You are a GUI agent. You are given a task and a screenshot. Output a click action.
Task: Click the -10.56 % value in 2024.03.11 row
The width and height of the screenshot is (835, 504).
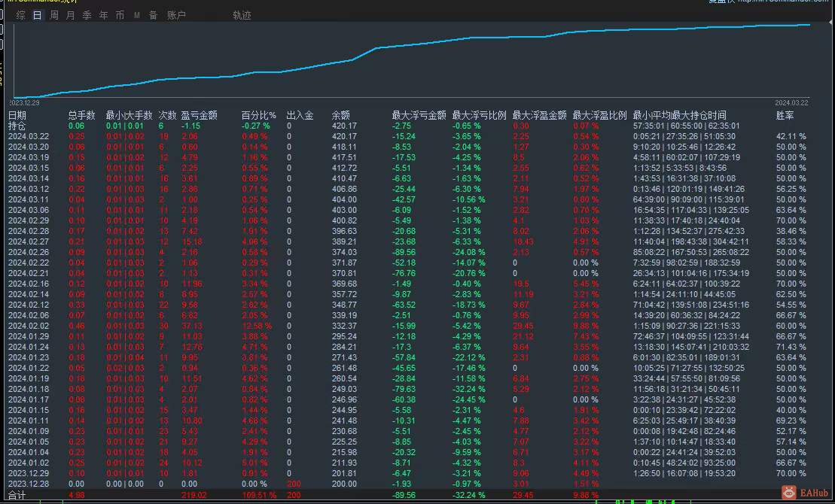[x=468, y=200]
